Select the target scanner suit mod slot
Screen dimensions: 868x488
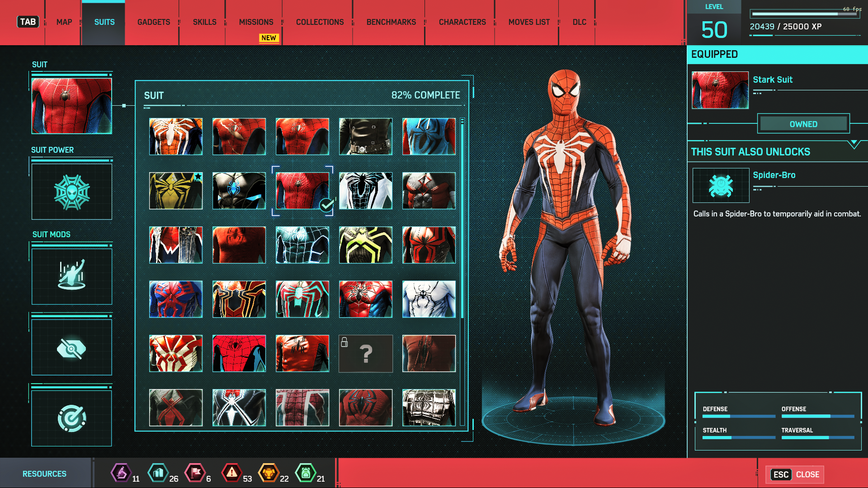point(71,418)
